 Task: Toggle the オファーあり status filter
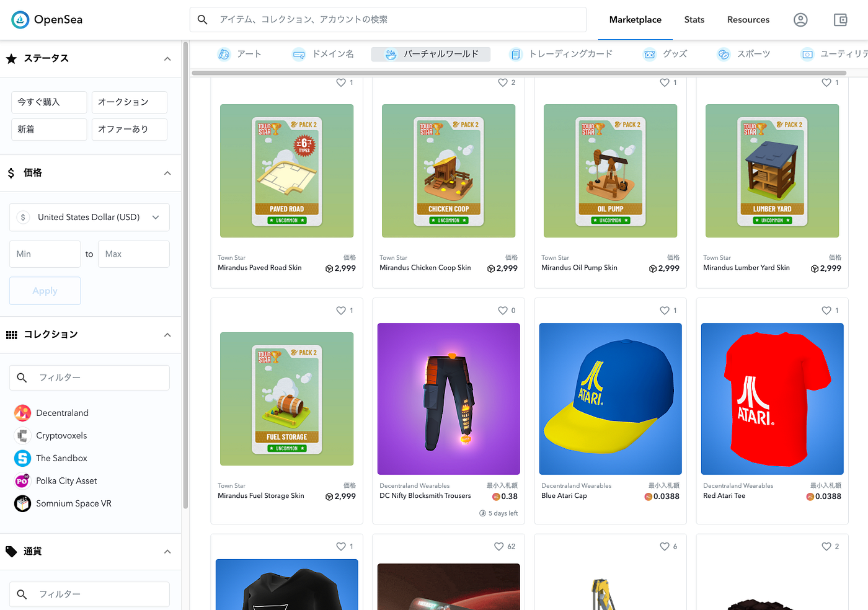click(x=130, y=130)
